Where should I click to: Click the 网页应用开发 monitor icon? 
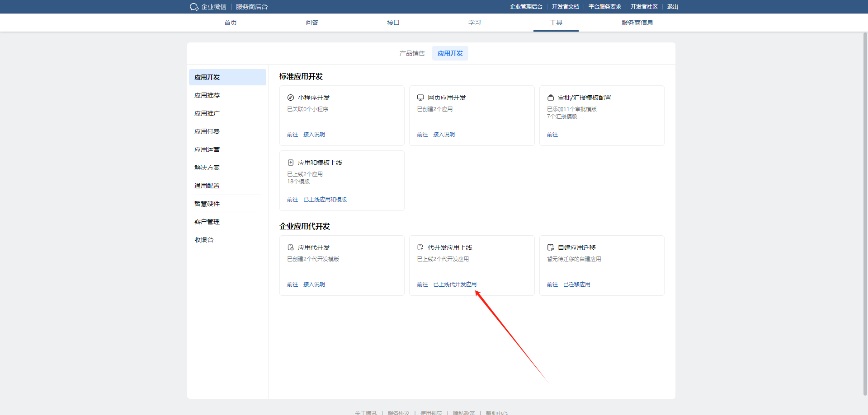point(420,98)
